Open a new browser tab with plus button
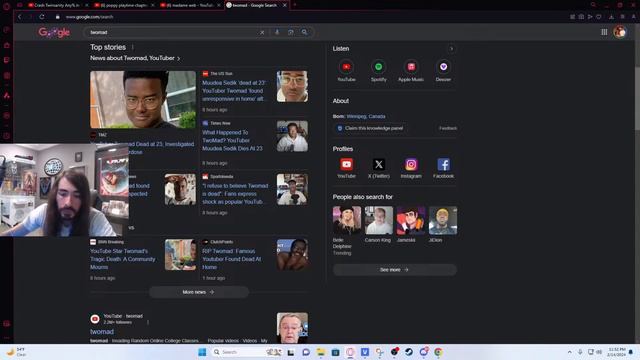 294,5
